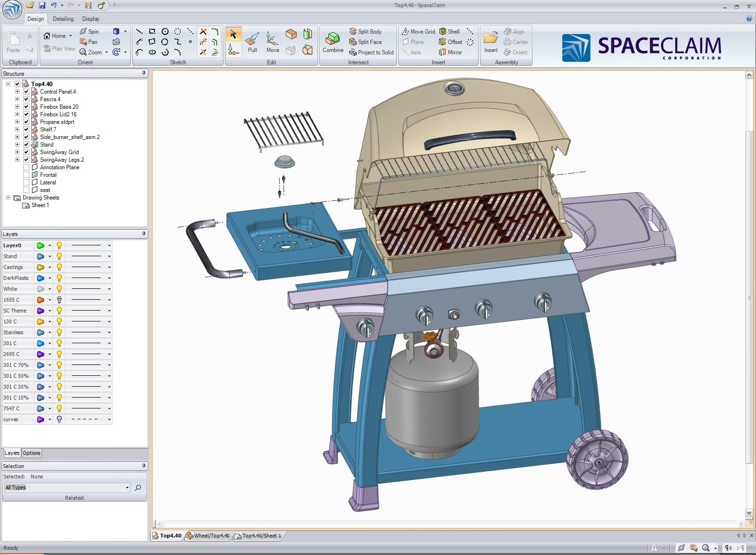Image resolution: width=756 pixels, height=555 pixels.
Task: Open the All Types selection dropdown
Action: coord(127,488)
